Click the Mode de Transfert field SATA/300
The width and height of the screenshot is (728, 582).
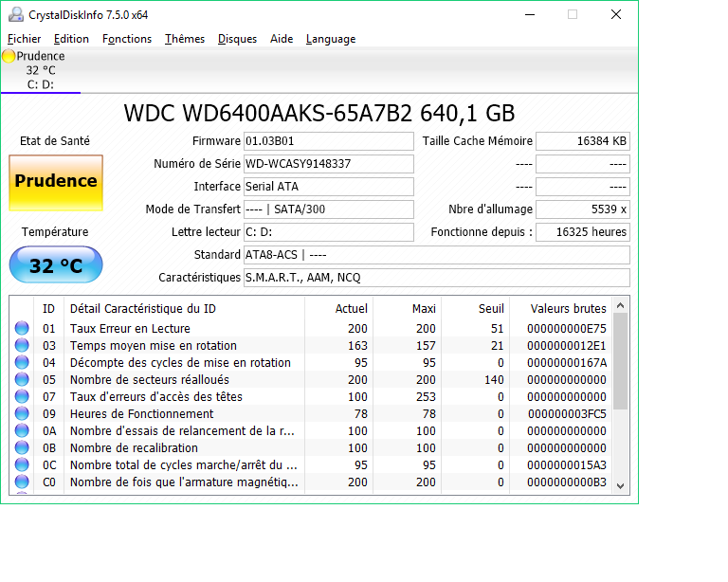coord(329,209)
